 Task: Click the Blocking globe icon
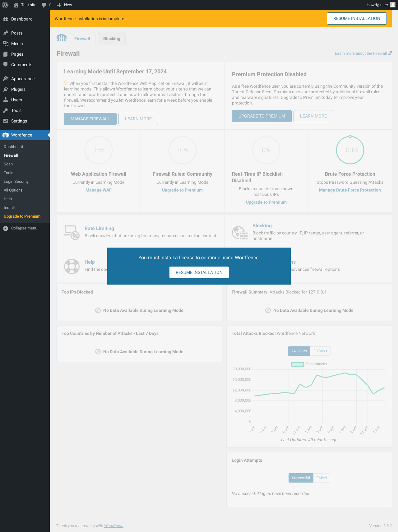pyautogui.click(x=240, y=233)
